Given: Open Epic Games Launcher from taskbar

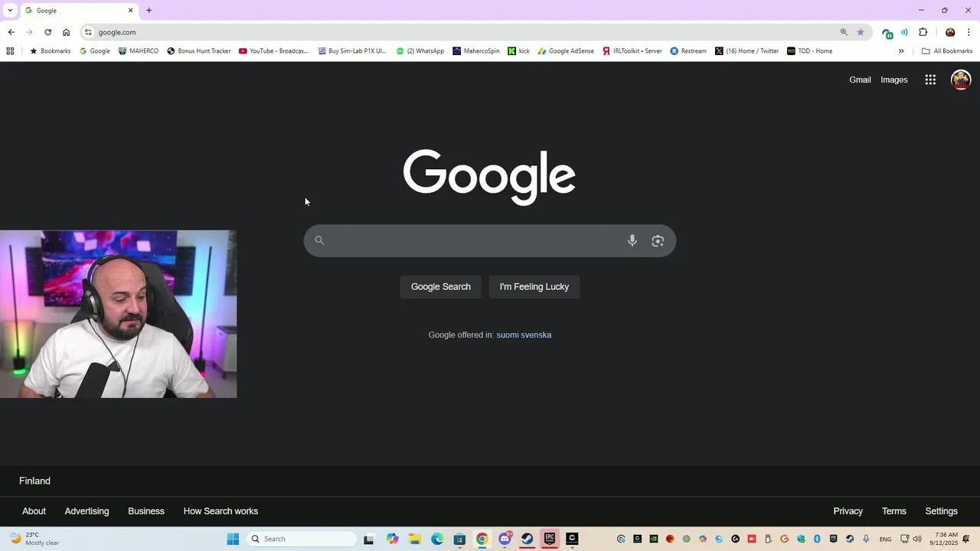Looking at the screenshot, I should coord(550,539).
